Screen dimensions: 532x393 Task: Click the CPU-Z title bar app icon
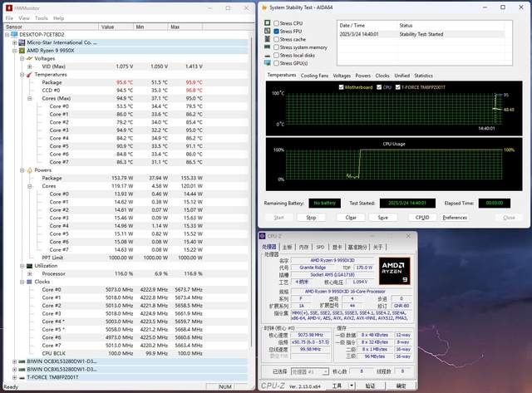click(263, 236)
